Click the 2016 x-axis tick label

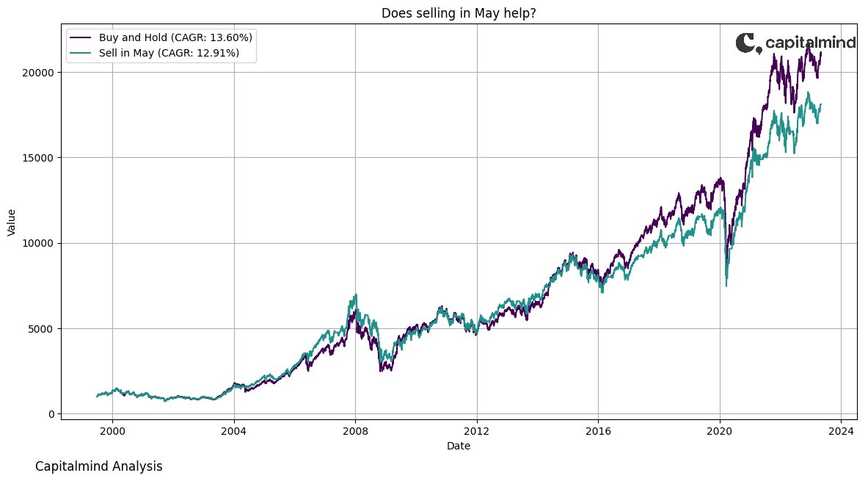pyautogui.click(x=599, y=430)
